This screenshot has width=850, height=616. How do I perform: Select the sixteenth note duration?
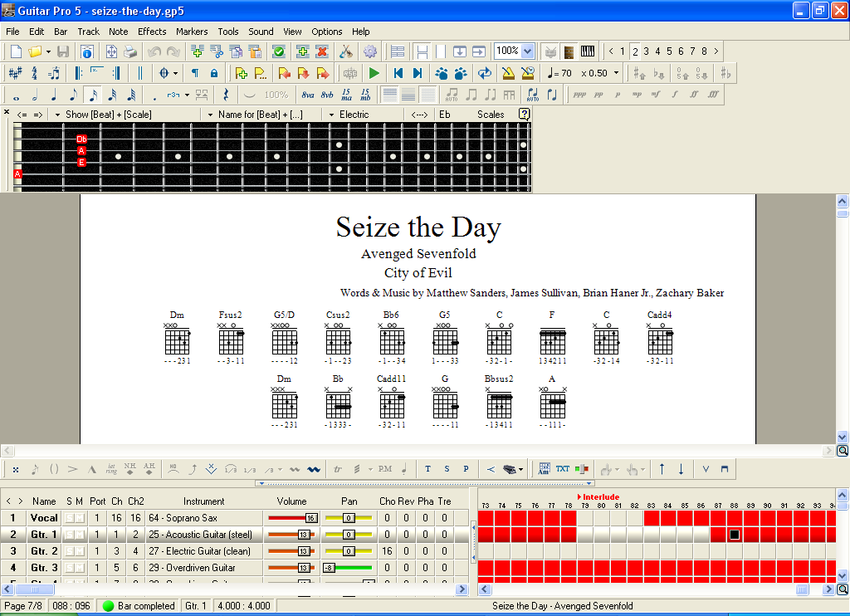tap(93, 96)
